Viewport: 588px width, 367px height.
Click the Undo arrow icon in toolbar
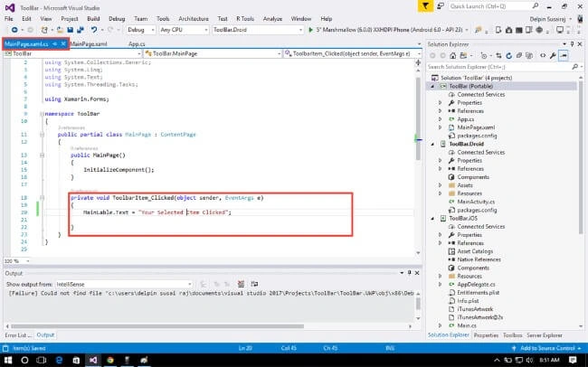pyautogui.click(x=94, y=30)
